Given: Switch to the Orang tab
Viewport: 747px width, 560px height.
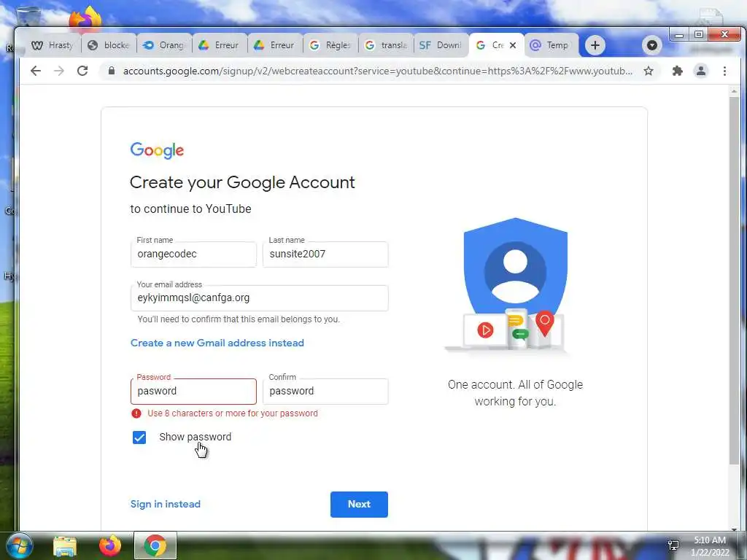Looking at the screenshot, I should 164,45.
